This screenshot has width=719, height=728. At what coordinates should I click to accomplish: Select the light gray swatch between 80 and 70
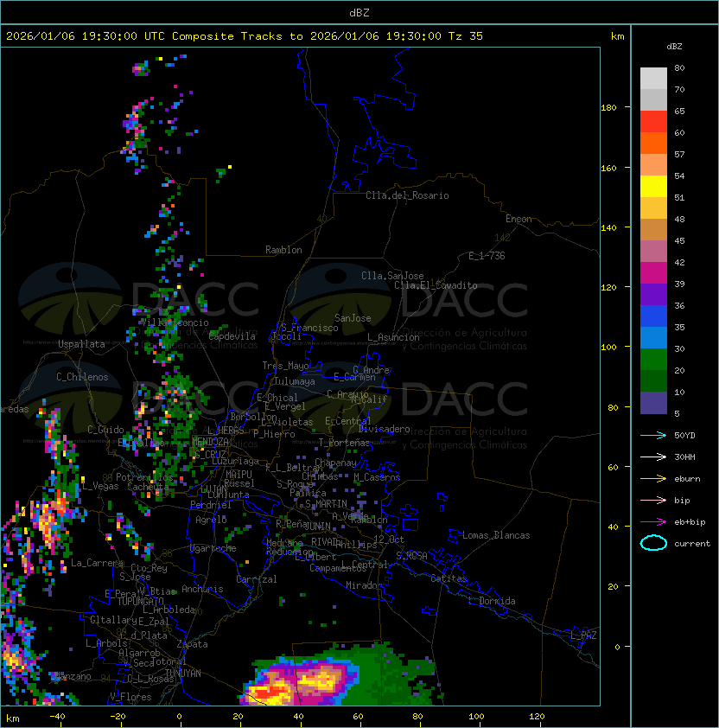pos(653,79)
